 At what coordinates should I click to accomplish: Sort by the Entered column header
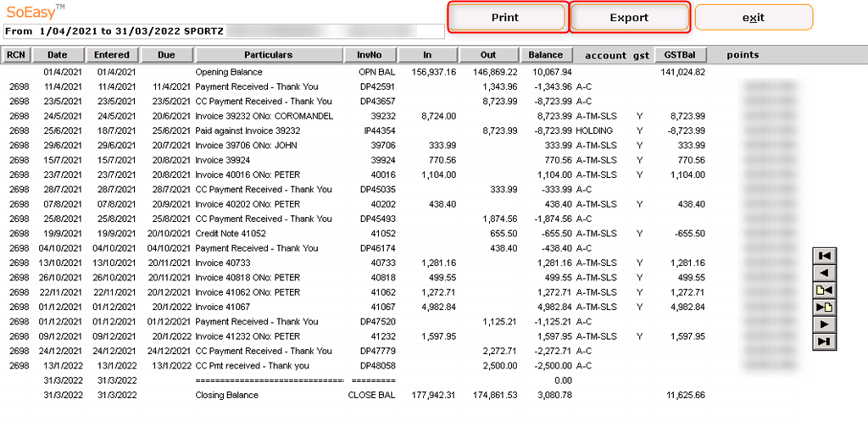tap(112, 55)
